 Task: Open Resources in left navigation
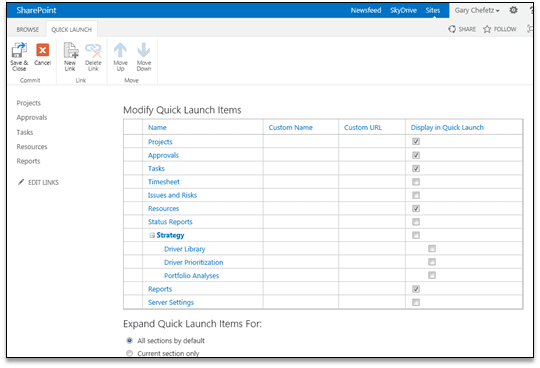pyautogui.click(x=32, y=147)
